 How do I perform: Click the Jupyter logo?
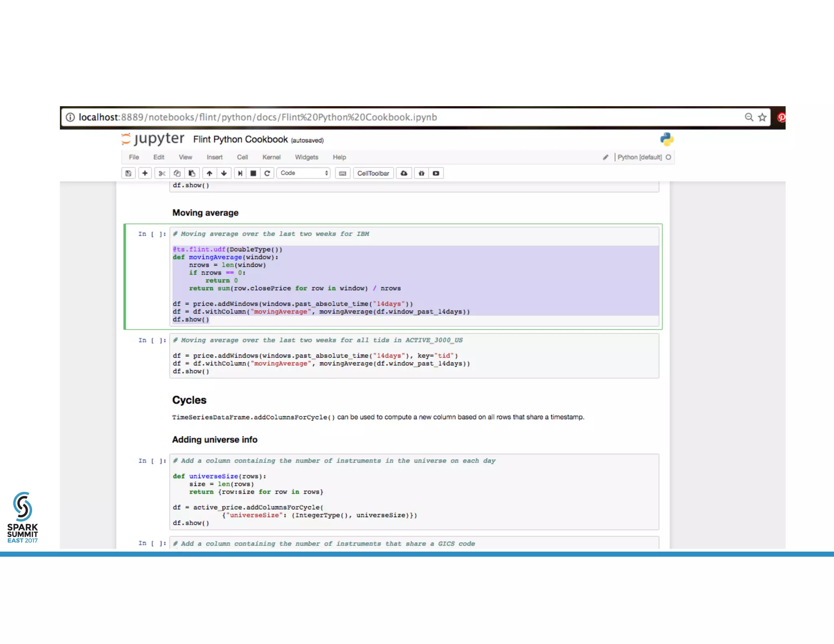coord(153,139)
